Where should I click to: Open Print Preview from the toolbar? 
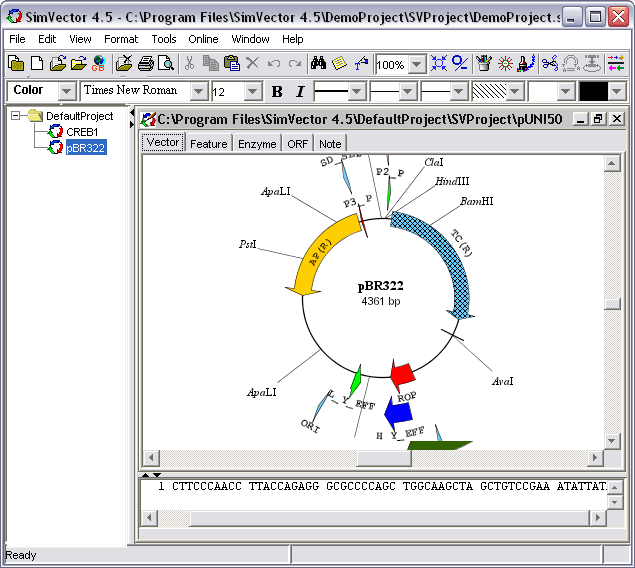pos(166,64)
